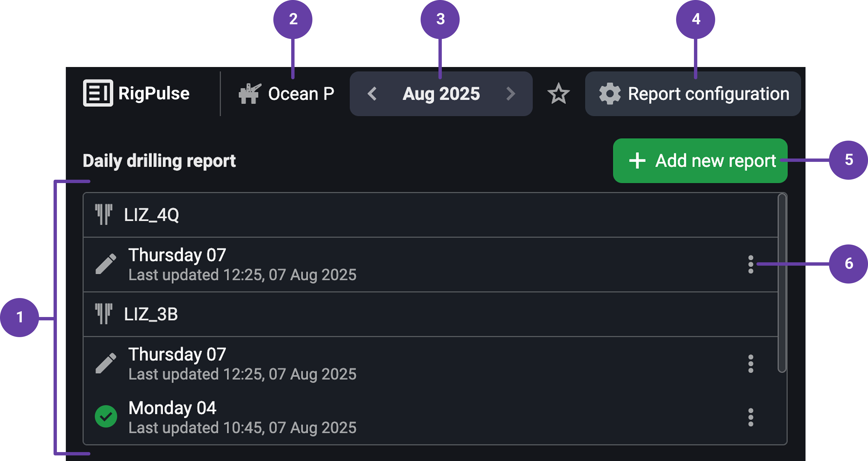This screenshot has height=461, width=868.
Task: Click the report list vertical scrollbar
Action: (782, 283)
